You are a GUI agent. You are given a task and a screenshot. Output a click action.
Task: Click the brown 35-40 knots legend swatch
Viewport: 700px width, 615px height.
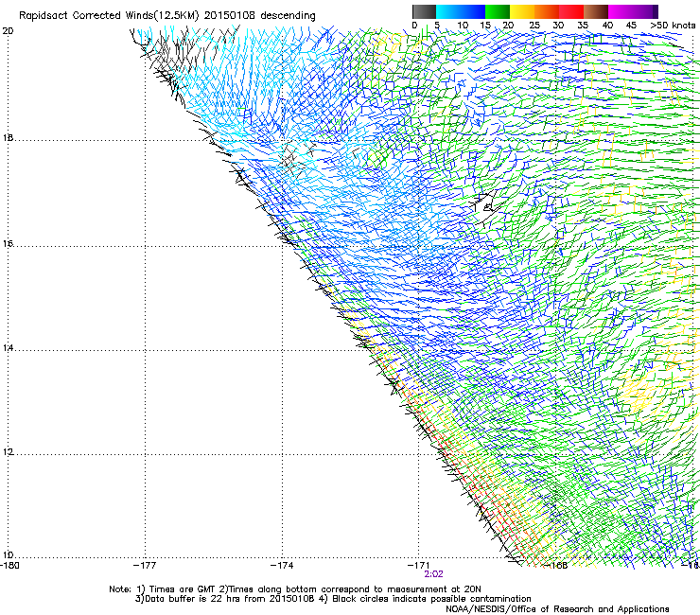pos(596,11)
